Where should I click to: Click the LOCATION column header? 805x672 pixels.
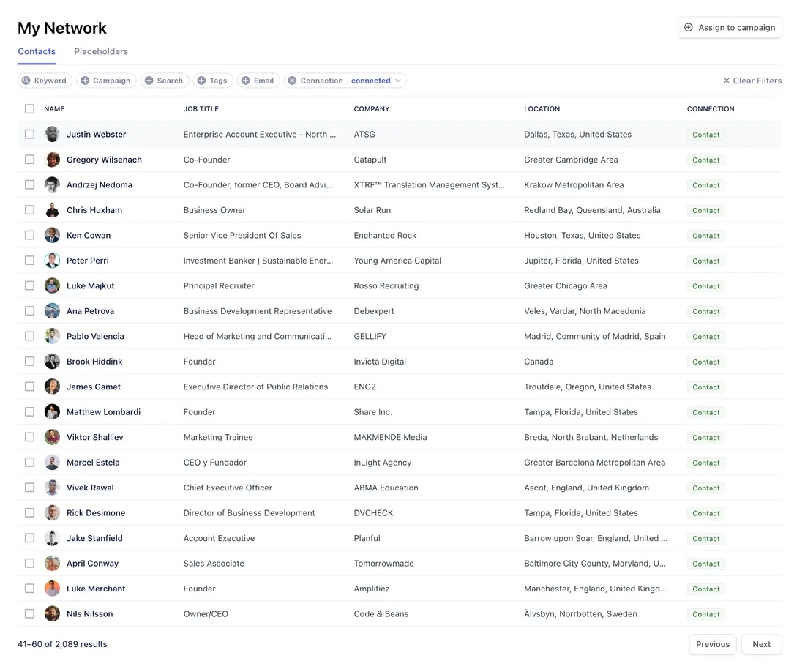pyautogui.click(x=542, y=109)
